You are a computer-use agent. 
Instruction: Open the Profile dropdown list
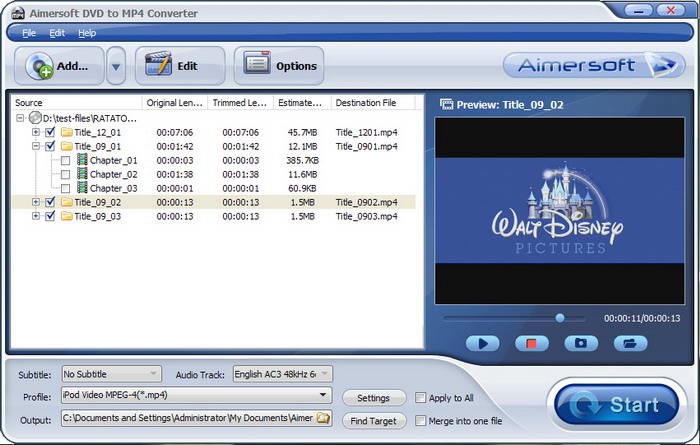[x=196, y=395]
